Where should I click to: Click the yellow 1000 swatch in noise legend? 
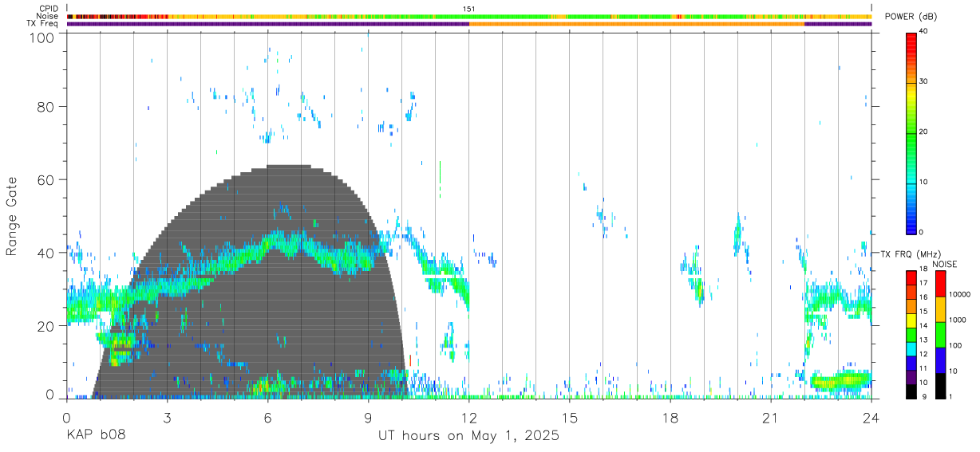tap(940, 309)
